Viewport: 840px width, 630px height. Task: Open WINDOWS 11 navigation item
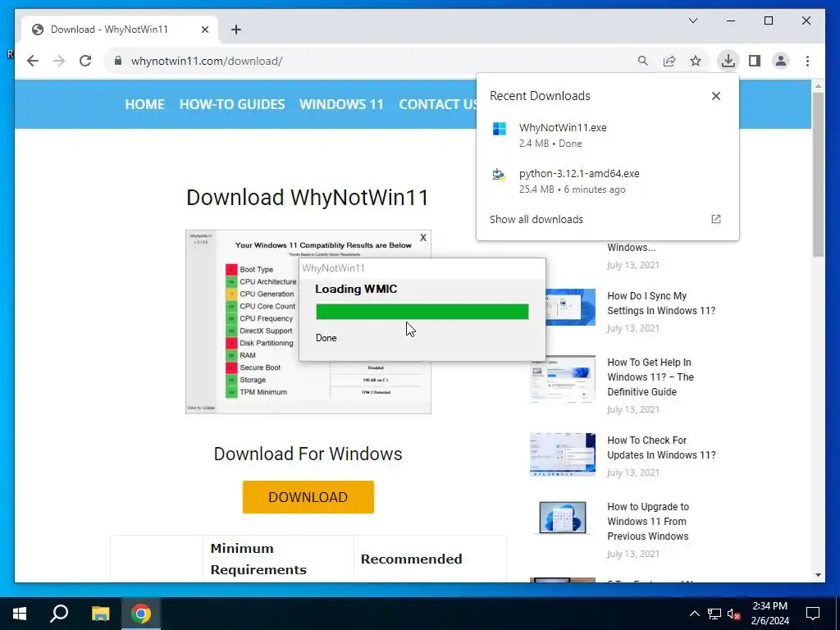pos(341,104)
